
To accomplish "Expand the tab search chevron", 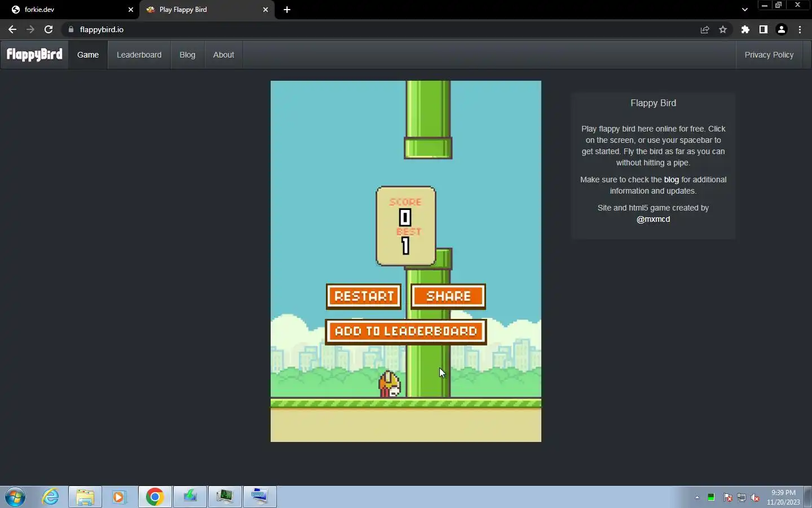I will [745, 10].
